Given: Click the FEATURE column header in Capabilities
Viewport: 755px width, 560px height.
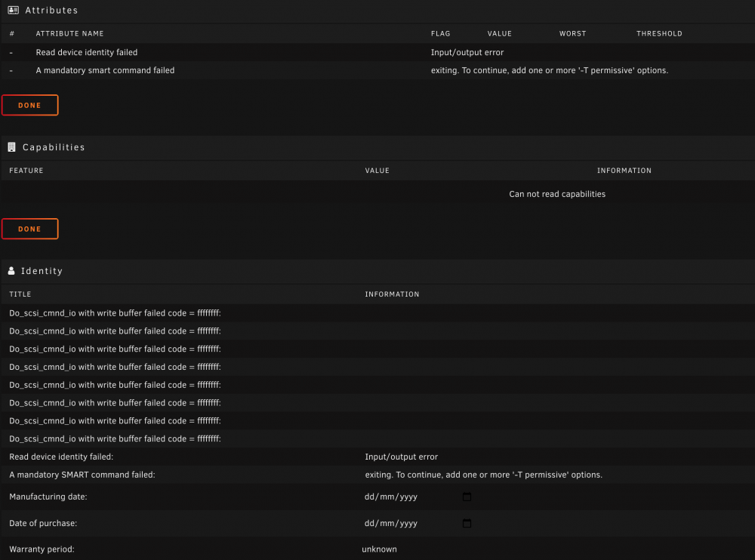Looking at the screenshot, I should click(26, 171).
